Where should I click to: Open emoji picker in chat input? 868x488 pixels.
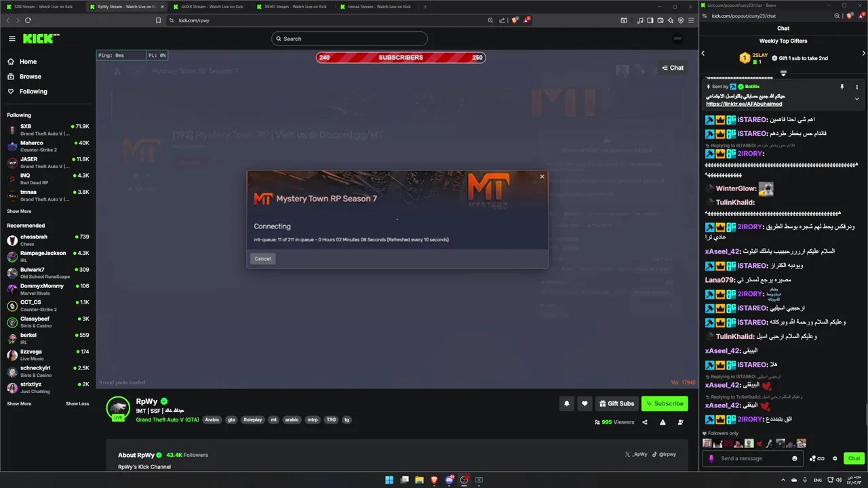click(x=795, y=458)
